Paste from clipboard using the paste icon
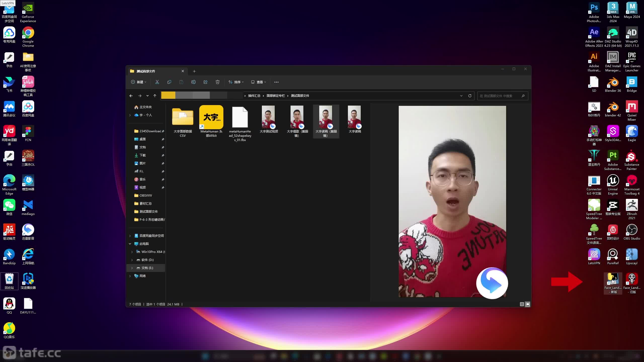Image resolution: width=644 pixels, height=362 pixels. click(x=181, y=82)
